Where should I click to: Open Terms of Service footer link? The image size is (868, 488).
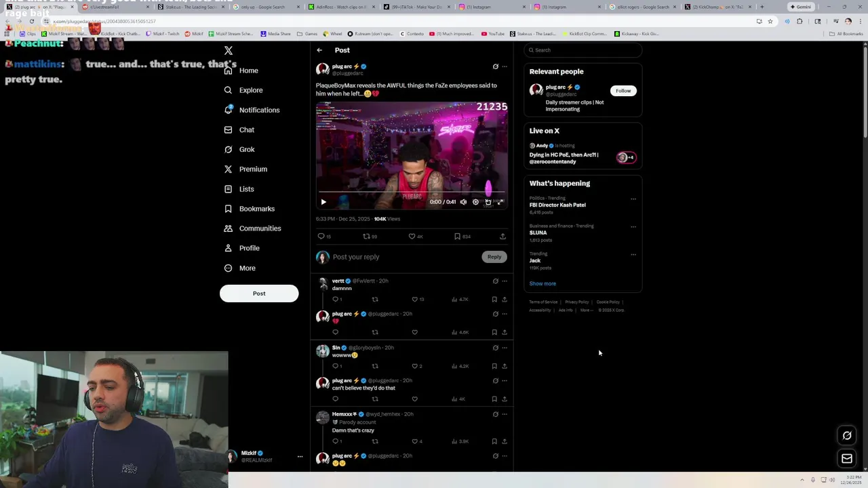click(x=543, y=302)
